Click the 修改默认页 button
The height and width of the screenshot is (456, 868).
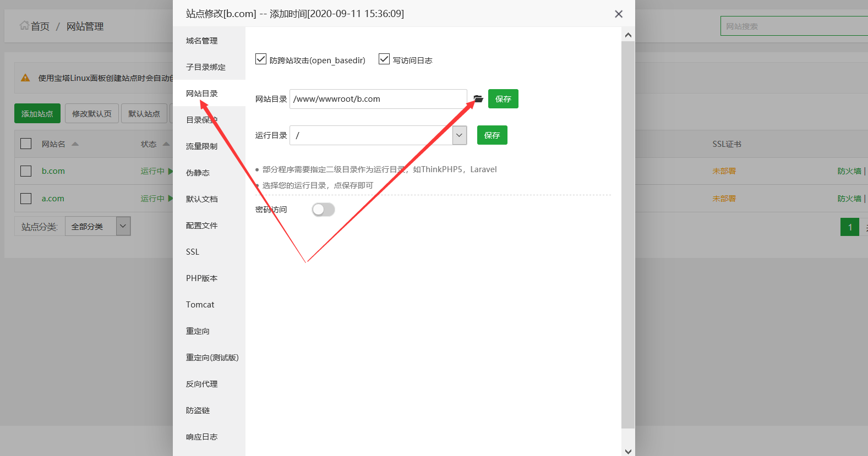coord(92,114)
